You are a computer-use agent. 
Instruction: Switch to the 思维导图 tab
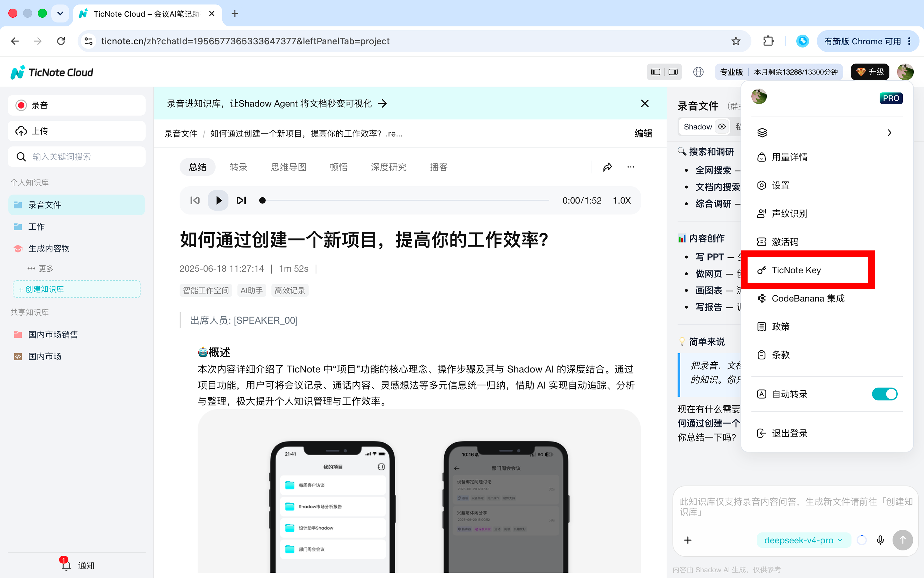point(289,167)
